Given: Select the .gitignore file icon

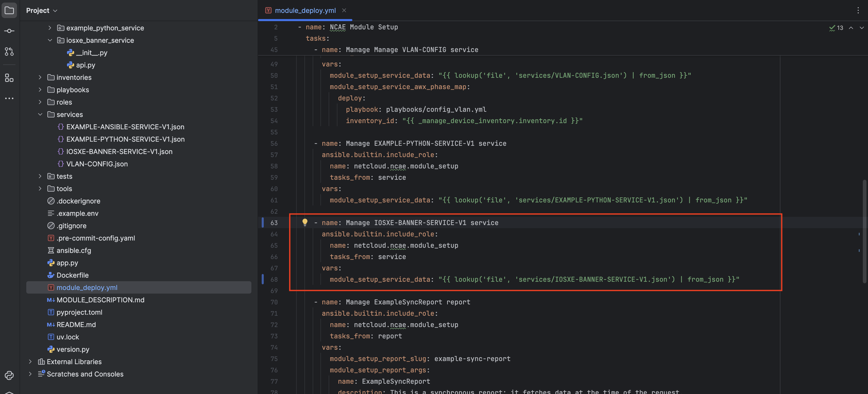Looking at the screenshot, I should pyautogui.click(x=51, y=226).
